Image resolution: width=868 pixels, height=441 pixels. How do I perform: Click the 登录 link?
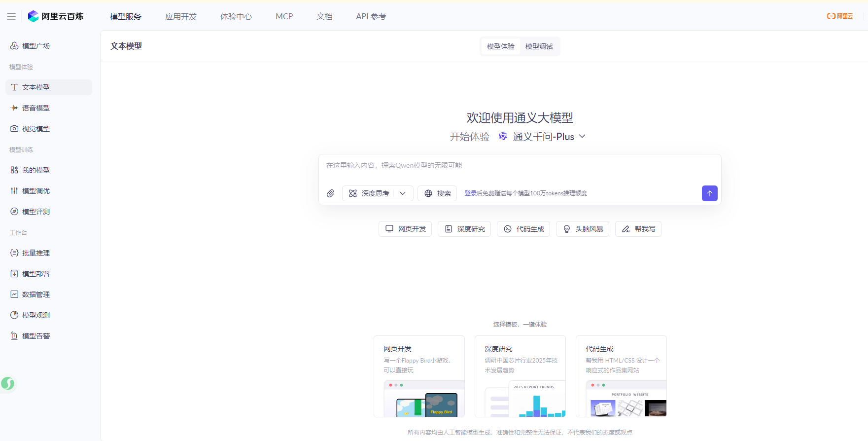point(470,193)
